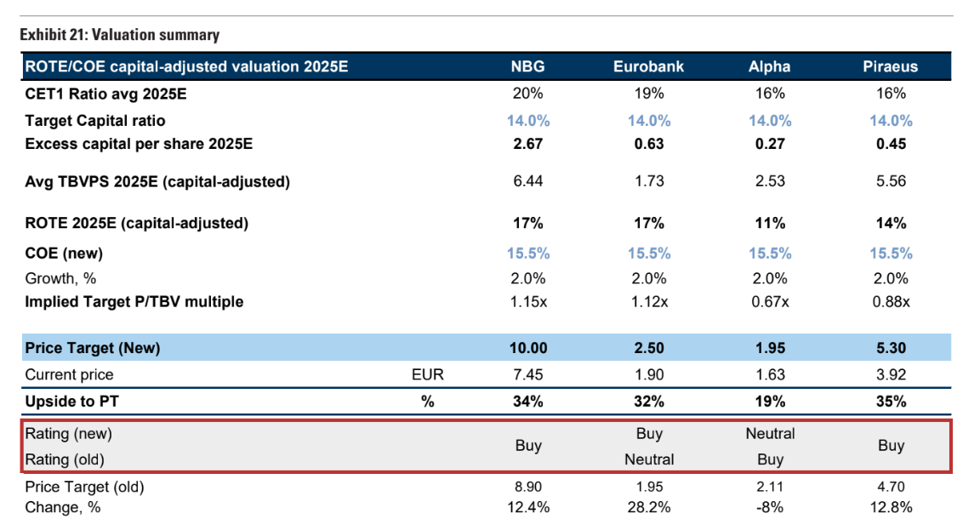Click Alpha's ROTE 2025E value 11%
Image resolution: width=980 pixels, height=519 pixels.
point(770,224)
